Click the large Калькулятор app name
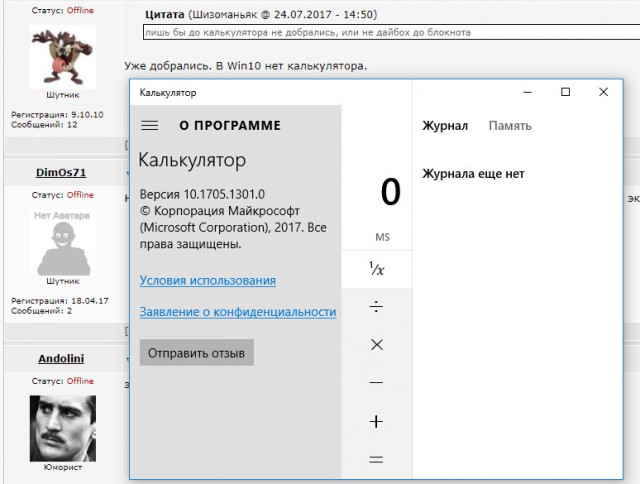This screenshot has height=484, width=640. click(192, 160)
